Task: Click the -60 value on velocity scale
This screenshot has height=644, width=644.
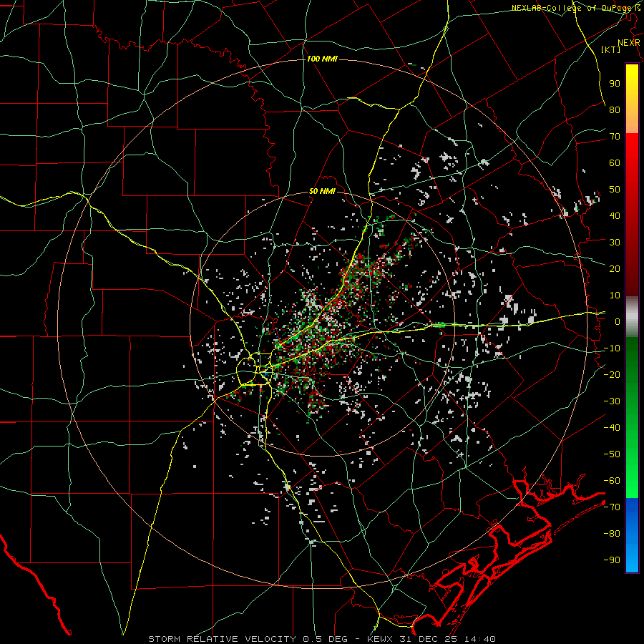Action: pos(612,481)
